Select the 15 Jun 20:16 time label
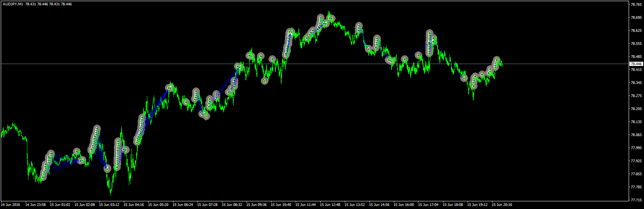This screenshot has height=209, width=644. tap(502, 205)
